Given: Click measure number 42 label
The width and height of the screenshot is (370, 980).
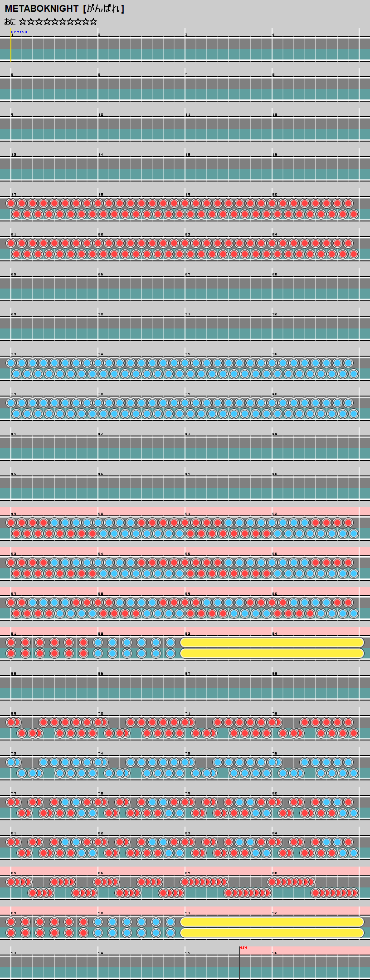Looking at the screenshot, I should [101, 434].
